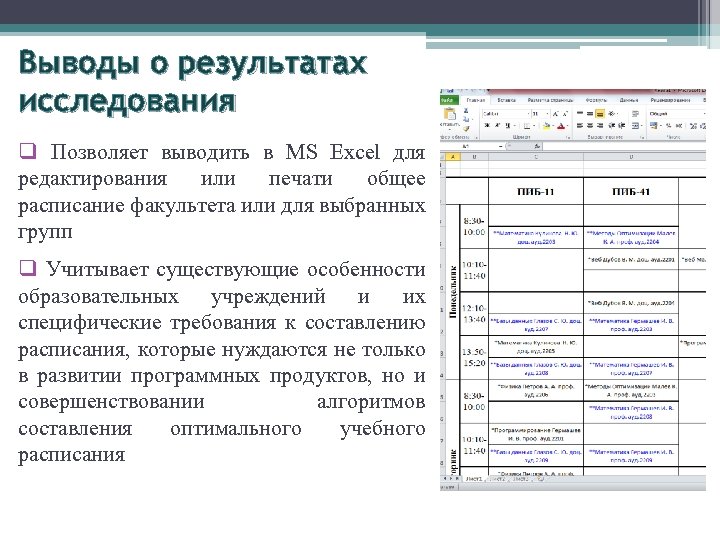Select the ПИБ-41 group header cell

coord(631,191)
